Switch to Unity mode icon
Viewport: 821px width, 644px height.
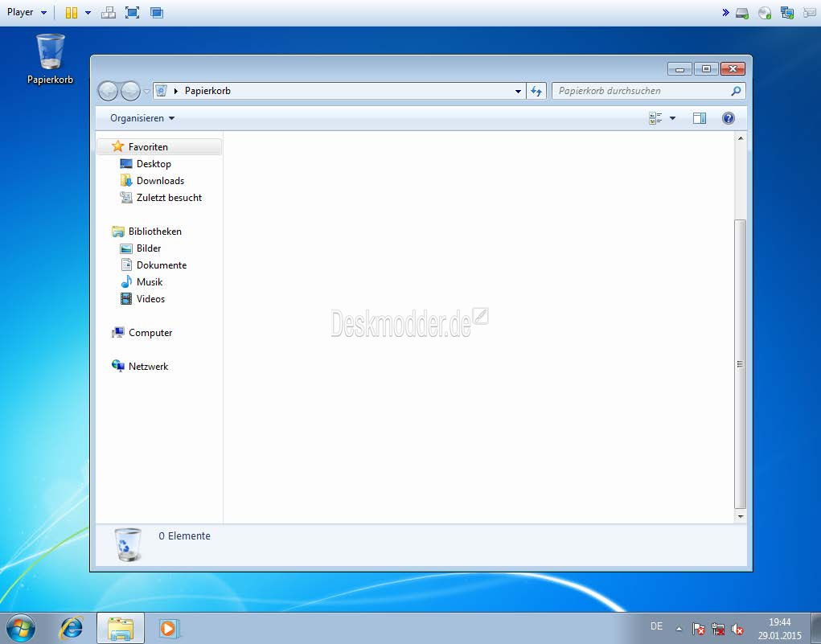[157, 13]
